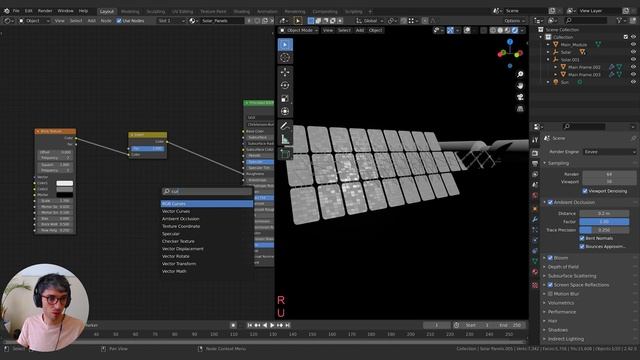Open the Render menu

point(45,11)
